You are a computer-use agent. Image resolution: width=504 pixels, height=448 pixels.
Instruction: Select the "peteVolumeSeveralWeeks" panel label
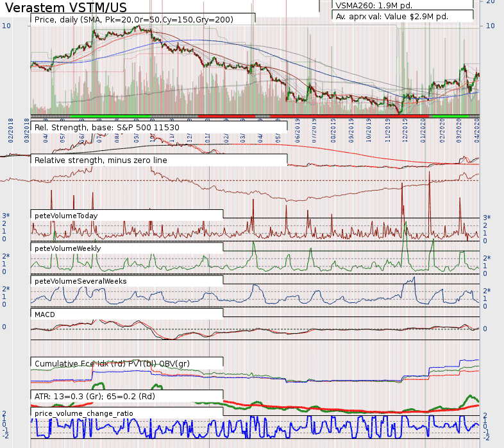[80, 281]
